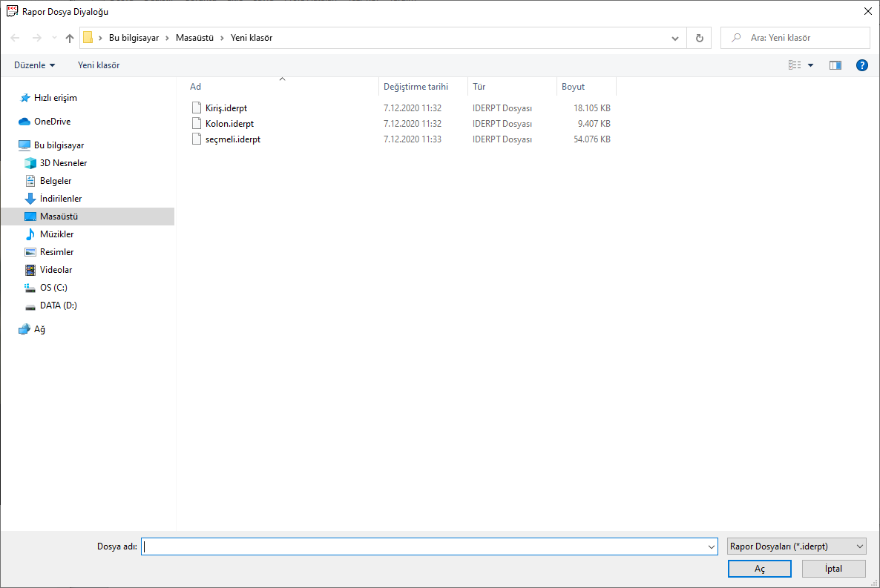Click the Back navigation arrow
880x588 pixels.
point(15,38)
